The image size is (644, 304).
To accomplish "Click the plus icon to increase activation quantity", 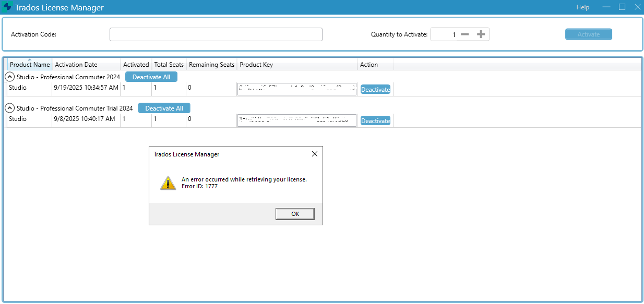I will click(481, 34).
